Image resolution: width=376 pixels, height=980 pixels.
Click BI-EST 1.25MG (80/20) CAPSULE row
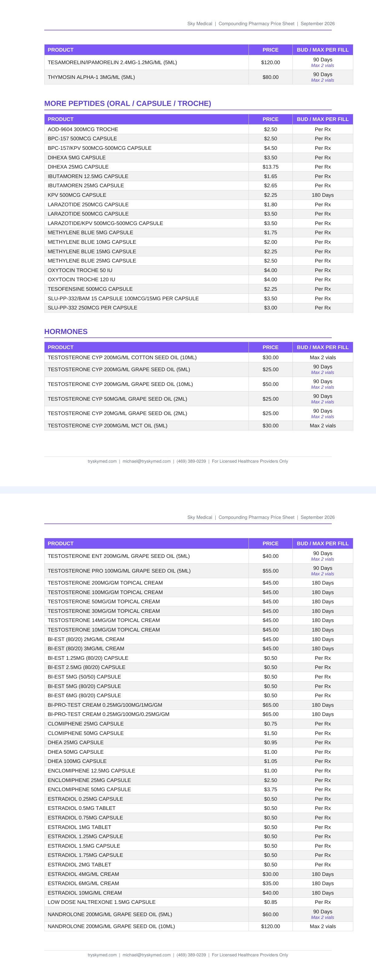pos(199,658)
